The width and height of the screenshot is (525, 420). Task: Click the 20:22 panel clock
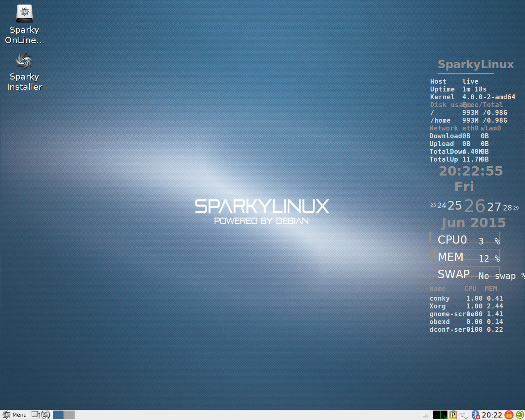492,415
